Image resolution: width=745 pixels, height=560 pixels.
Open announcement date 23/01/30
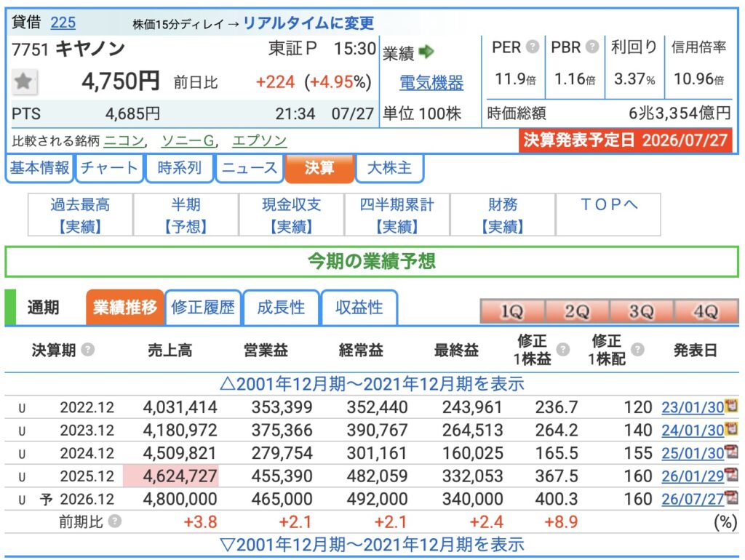point(693,407)
